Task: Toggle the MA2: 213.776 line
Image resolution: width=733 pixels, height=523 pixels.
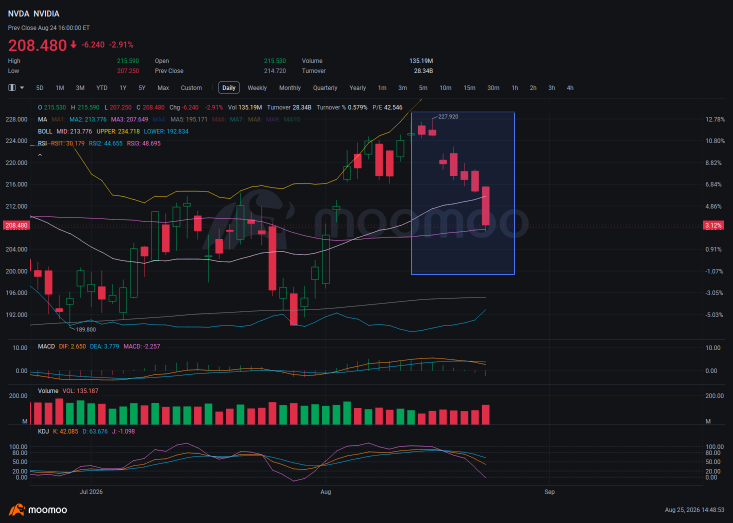Action: (x=88, y=120)
